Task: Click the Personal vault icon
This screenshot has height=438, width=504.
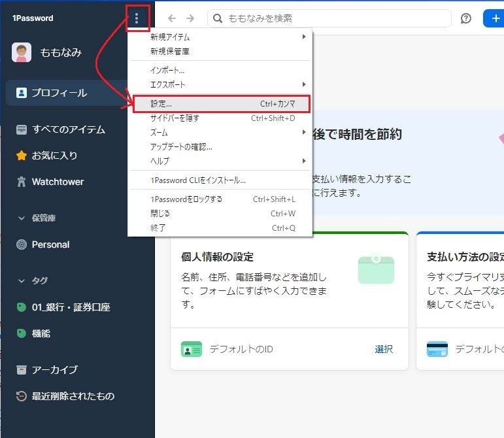Action: 22,244
